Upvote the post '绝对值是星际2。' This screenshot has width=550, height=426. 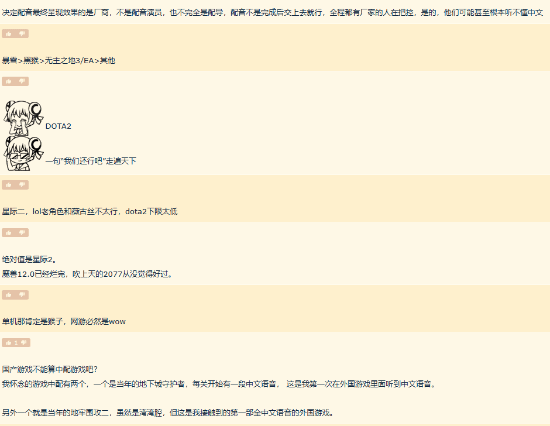tap(8, 233)
